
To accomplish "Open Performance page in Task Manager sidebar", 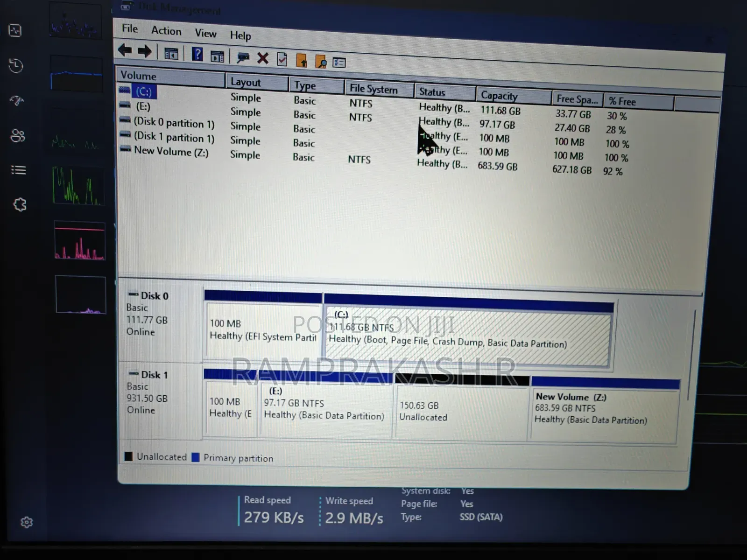I will [15, 31].
